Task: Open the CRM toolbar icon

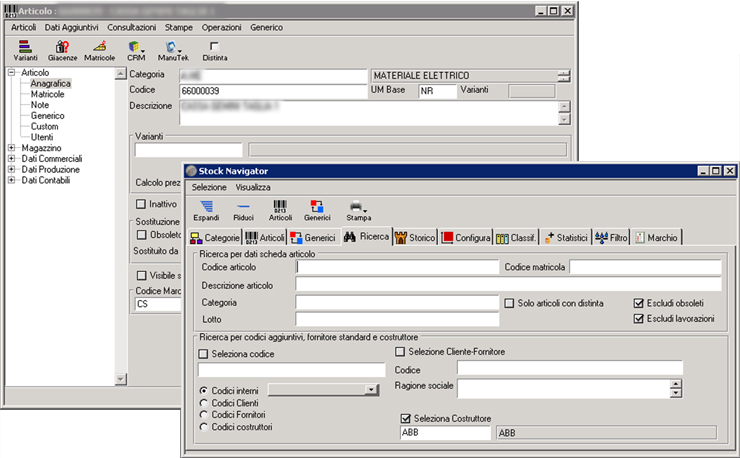Action: [136, 51]
